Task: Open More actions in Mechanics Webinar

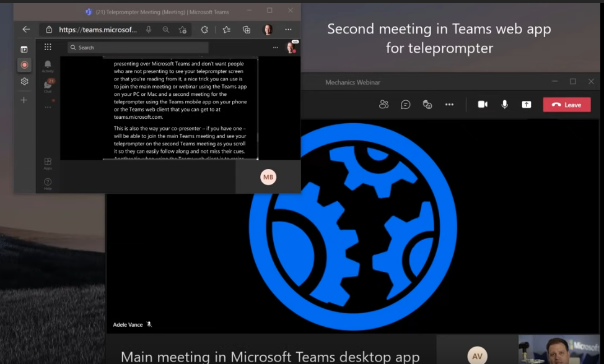Action: click(x=449, y=105)
